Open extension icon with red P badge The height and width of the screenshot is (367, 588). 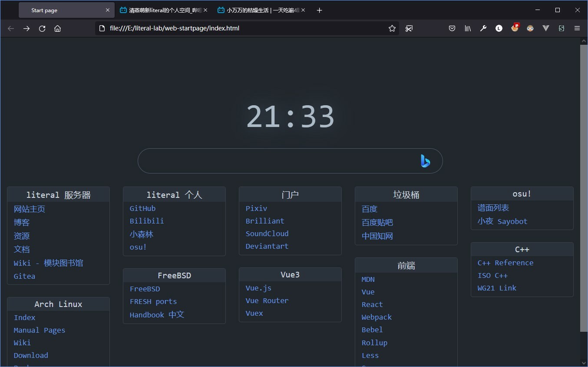(x=515, y=28)
